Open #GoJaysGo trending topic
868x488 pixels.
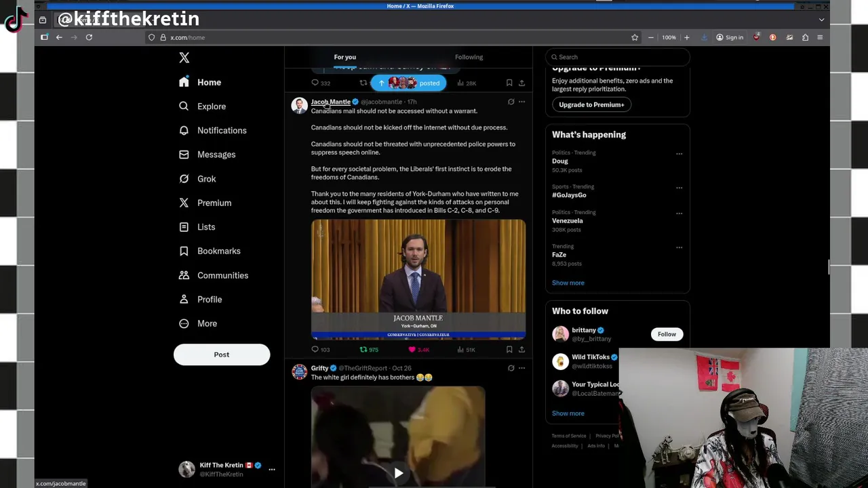(x=569, y=195)
